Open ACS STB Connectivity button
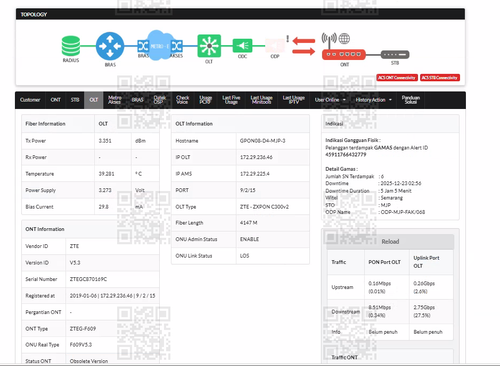 click(440, 78)
